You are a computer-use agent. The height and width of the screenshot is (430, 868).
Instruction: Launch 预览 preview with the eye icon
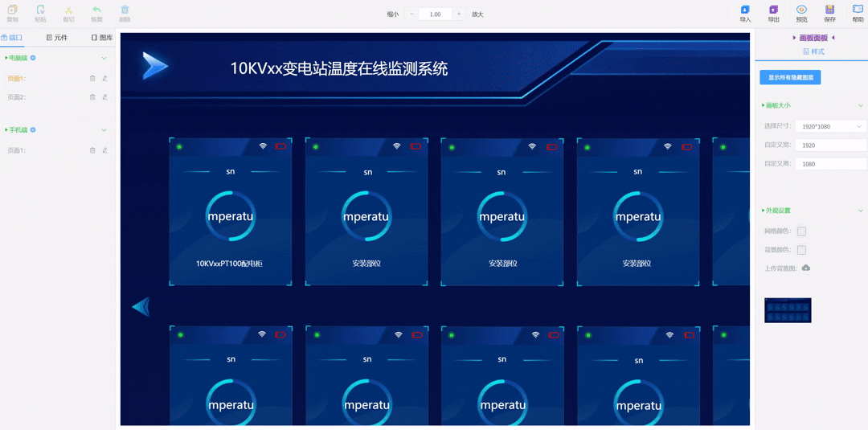pyautogui.click(x=801, y=10)
